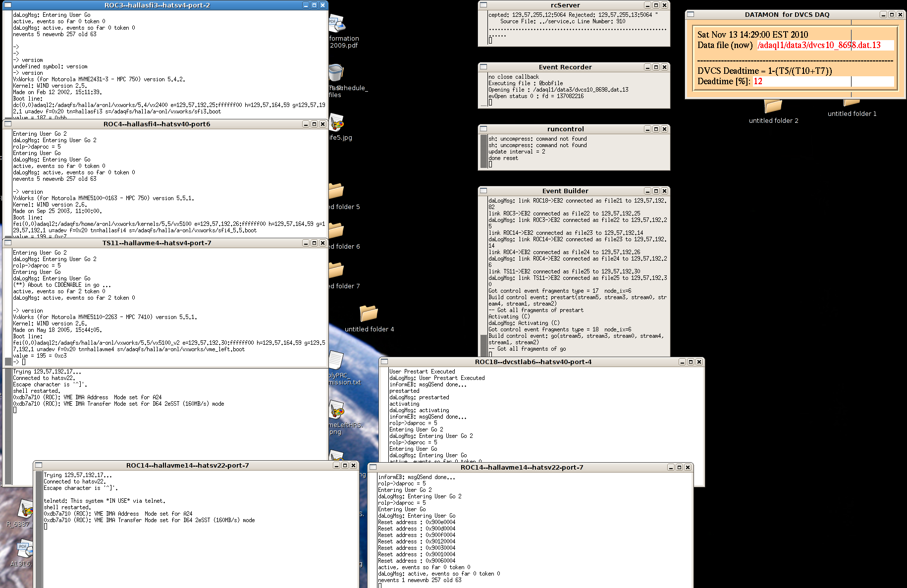Minimize the ROC4--hallasfi4 terminal window
Screen dimensions: 907x588
click(x=306, y=124)
